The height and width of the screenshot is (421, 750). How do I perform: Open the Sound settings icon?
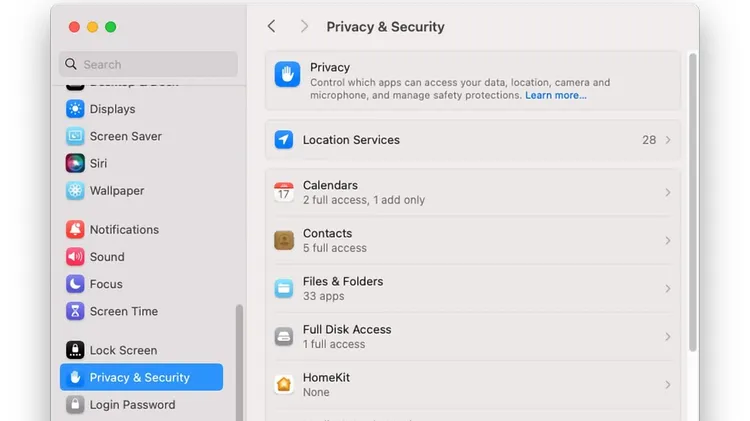click(75, 257)
